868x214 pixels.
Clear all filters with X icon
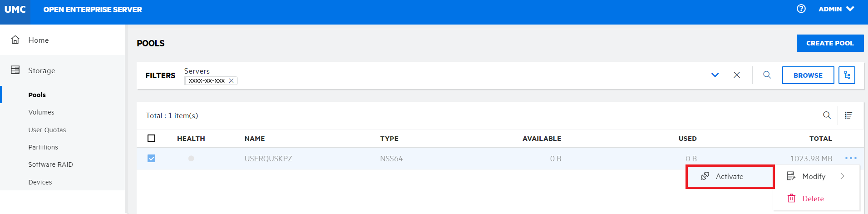point(737,75)
